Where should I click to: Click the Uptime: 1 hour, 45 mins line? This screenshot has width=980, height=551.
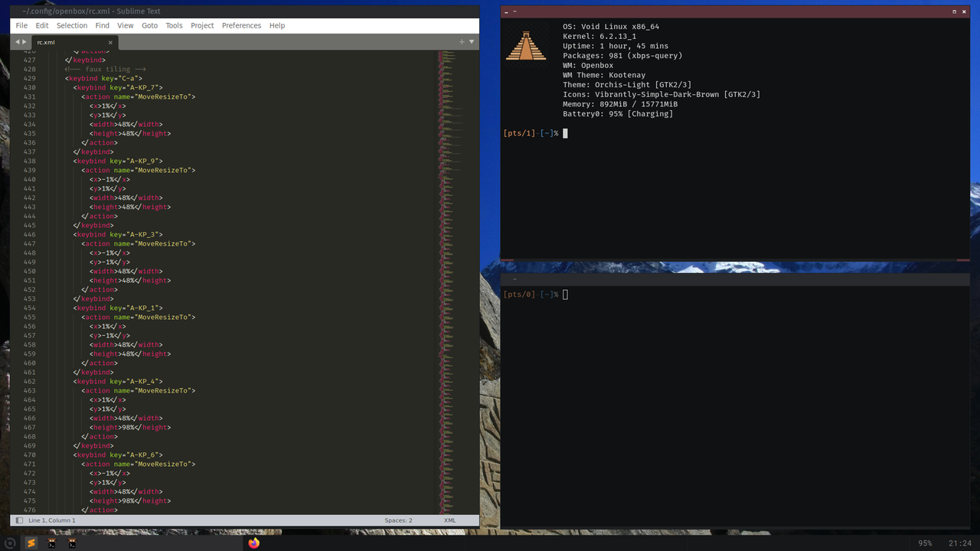pyautogui.click(x=616, y=46)
